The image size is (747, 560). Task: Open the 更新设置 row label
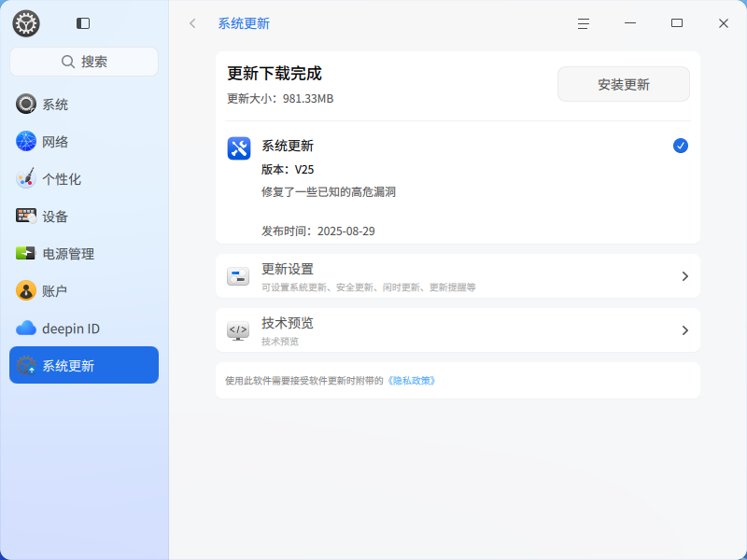pos(288,269)
